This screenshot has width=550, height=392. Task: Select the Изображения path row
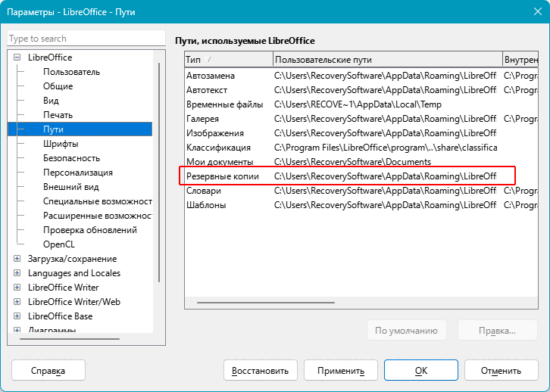pyautogui.click(x=361, y=133)
